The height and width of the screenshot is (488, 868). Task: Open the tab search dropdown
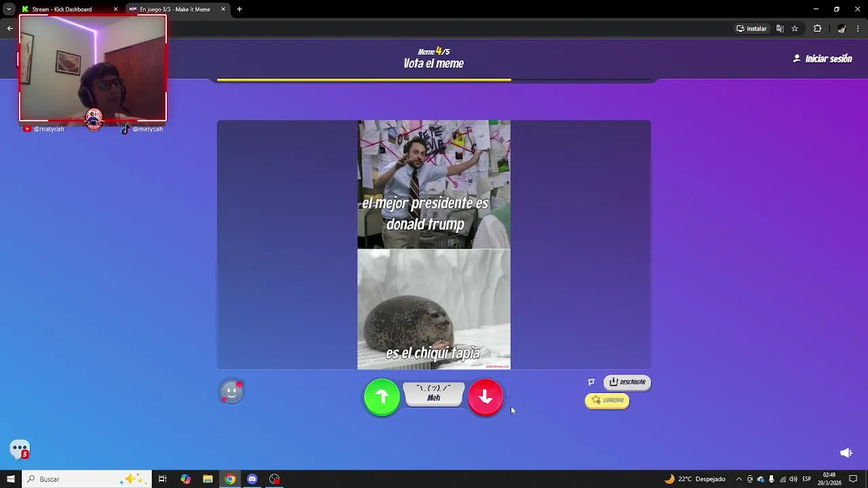click(x=9, y=9)
